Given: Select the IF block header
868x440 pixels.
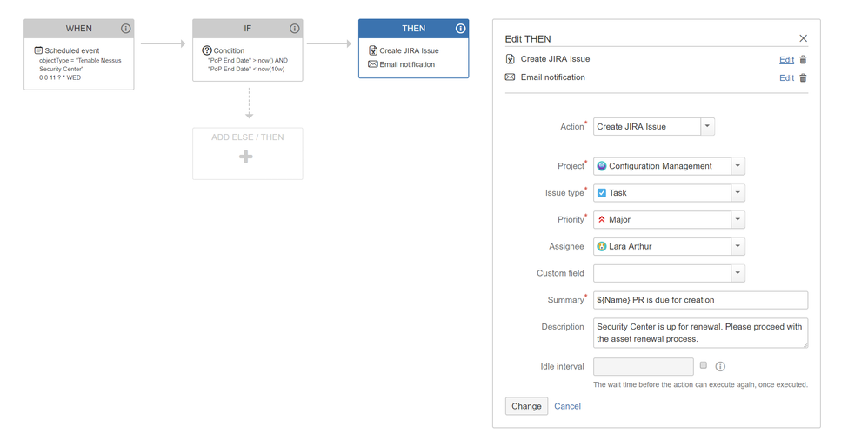Looking at the screenshot, I should point(248,28).
